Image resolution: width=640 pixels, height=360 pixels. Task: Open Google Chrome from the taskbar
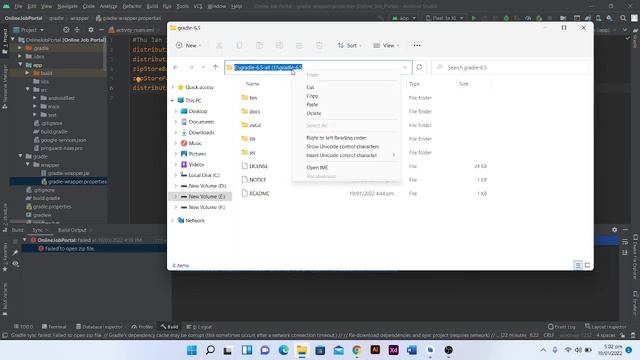click(356, 350)
